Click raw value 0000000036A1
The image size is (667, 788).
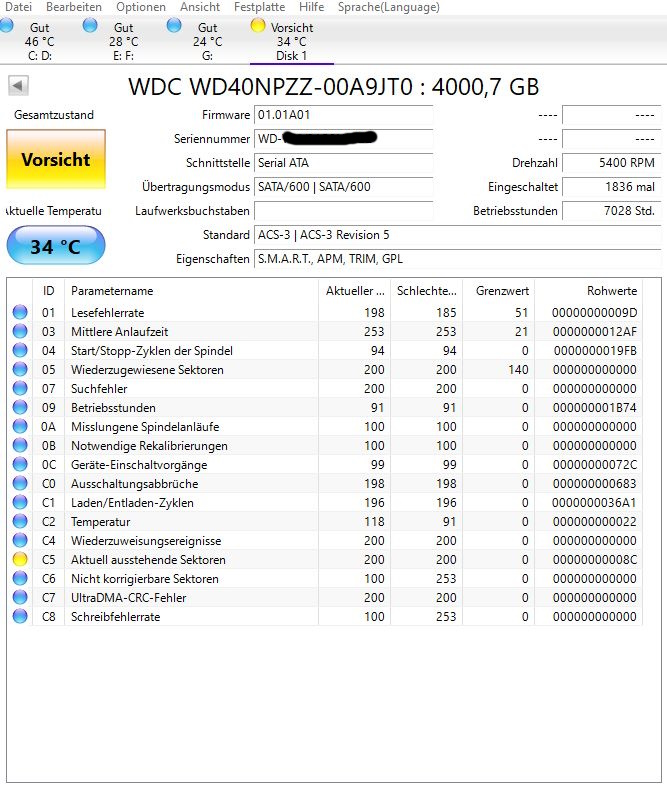[594, 503]
